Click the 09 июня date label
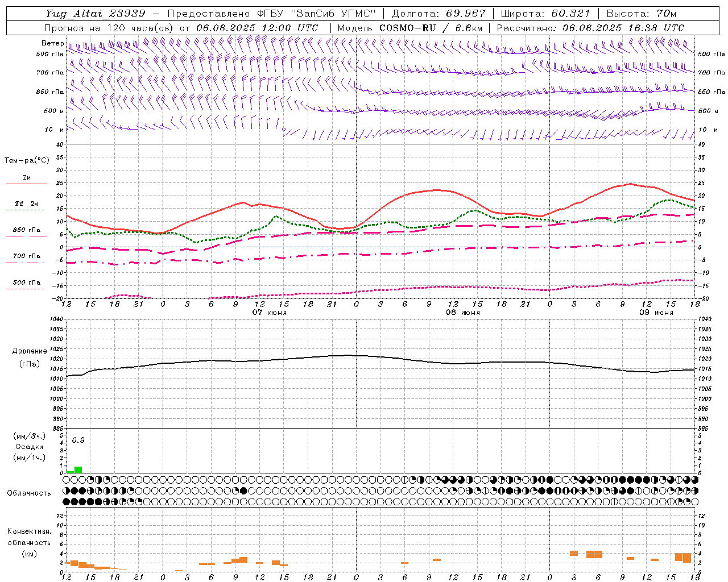Screen dimensions: 728x582 point(656,313)
